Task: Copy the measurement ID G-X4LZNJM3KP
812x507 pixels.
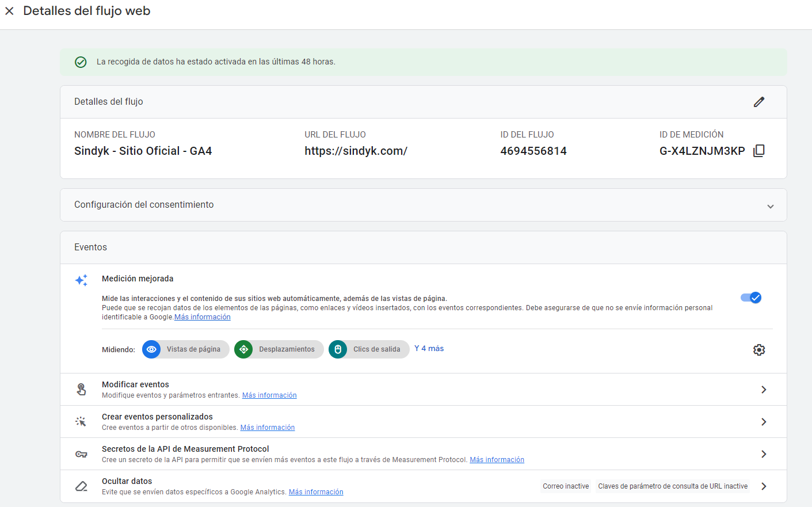Action: 759,151
